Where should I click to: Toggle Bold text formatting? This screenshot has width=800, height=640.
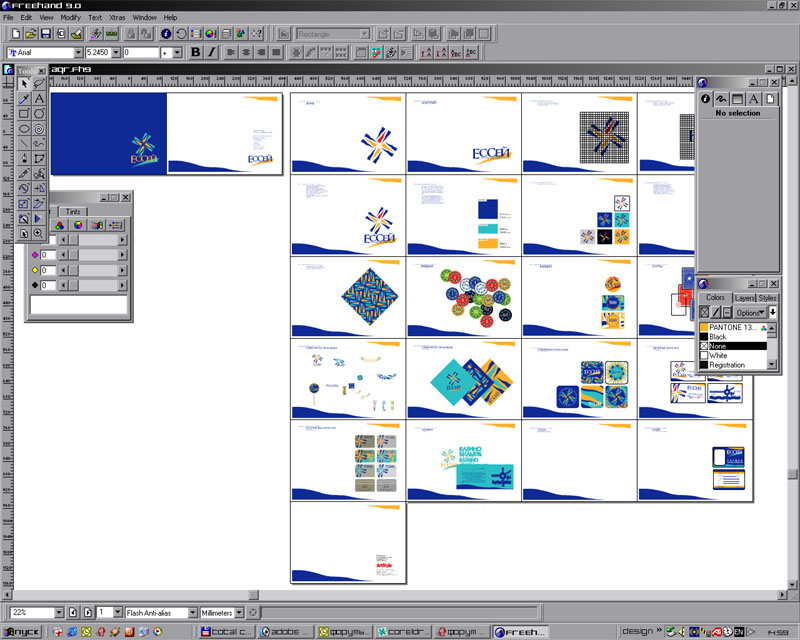click(x=195, y=52)
